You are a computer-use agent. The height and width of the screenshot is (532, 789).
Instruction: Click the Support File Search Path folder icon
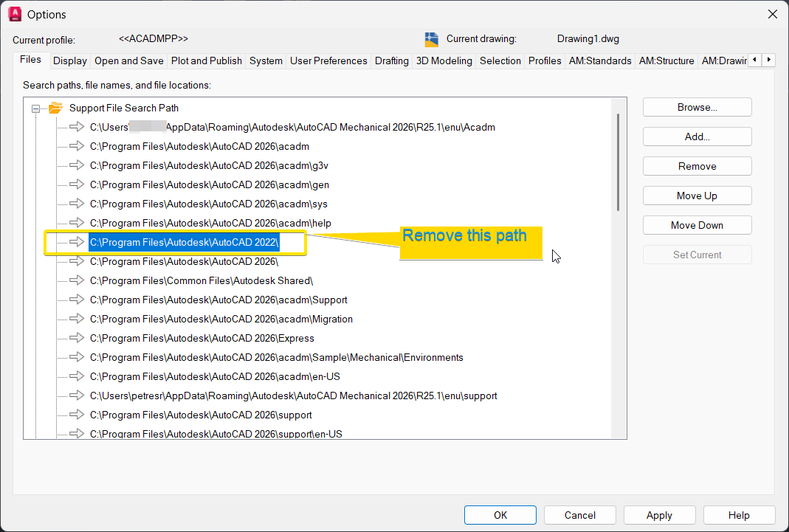click(x=55, y=107)
